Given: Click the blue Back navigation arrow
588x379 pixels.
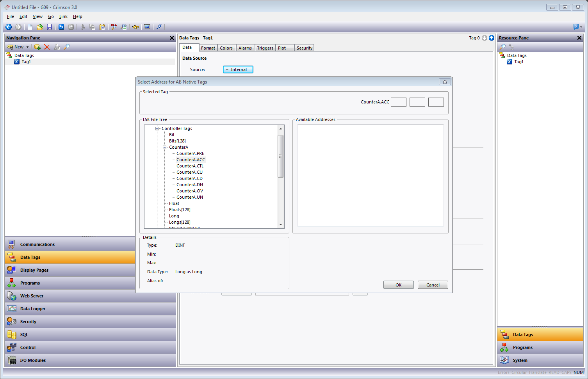Looking at the screenshot, I should coord(9,27).
